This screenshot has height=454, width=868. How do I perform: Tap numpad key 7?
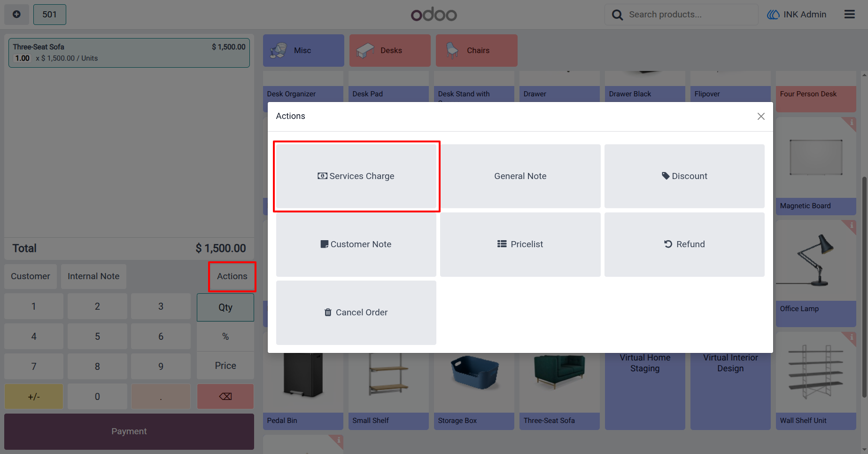(x=34, y=366)
